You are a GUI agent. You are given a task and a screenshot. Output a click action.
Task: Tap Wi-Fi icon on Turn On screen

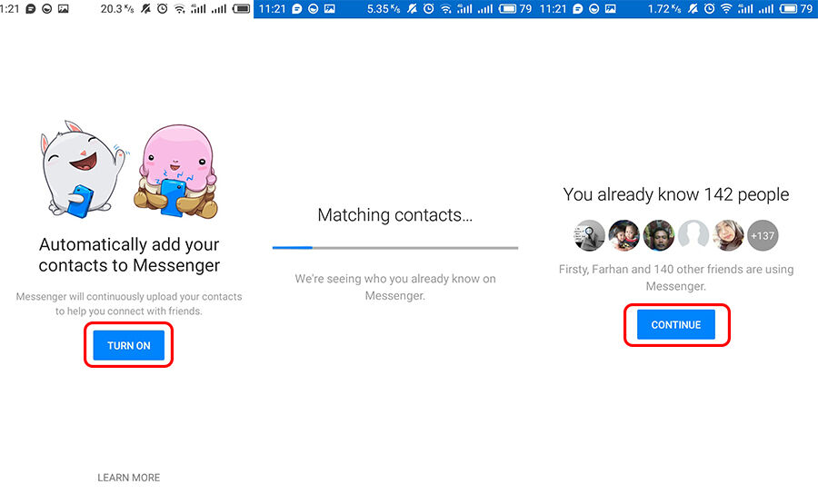(179, 9)
